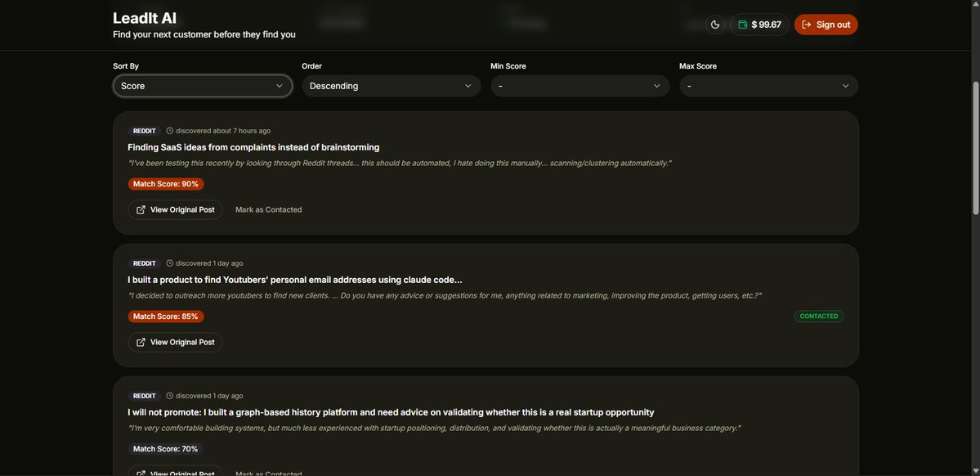Open the Sort By Score dropdown

pos(203,86)
